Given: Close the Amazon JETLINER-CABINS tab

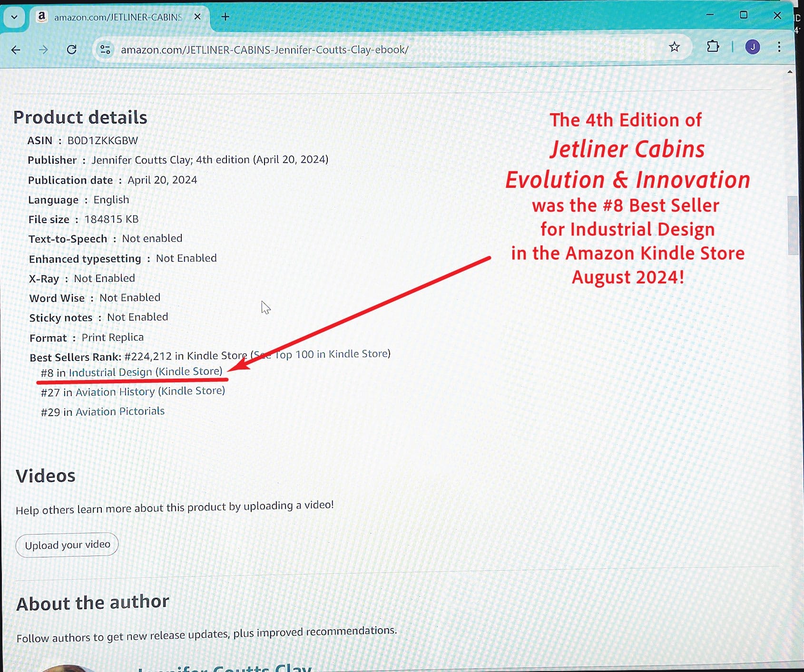Looking at the screenshot, I should [197, 17].
